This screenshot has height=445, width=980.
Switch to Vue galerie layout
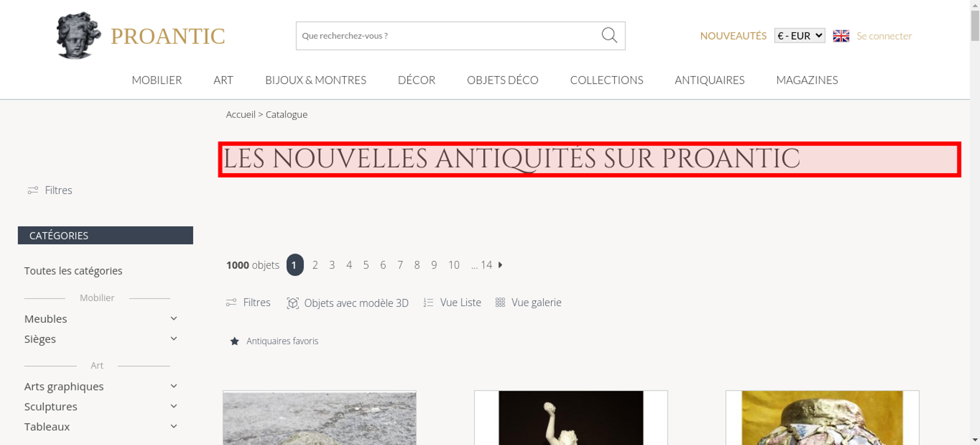pyautogui.click(x=528, y=302)
